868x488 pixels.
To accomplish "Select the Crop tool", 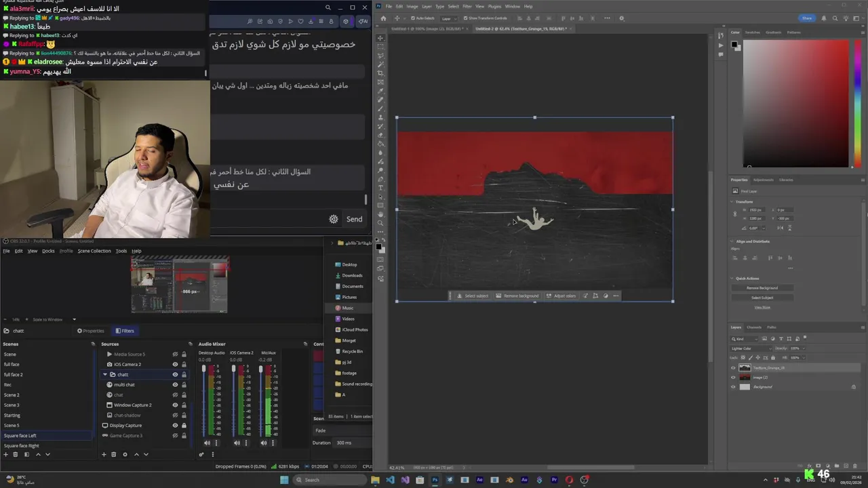I will coord(380,73).
